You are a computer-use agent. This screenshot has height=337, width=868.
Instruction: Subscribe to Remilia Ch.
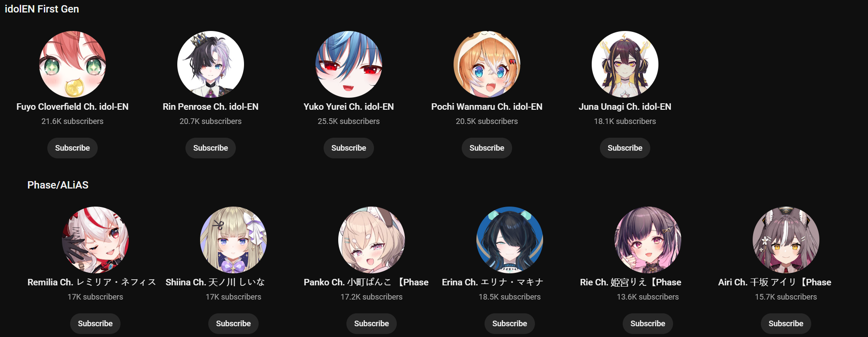[95, 324]
